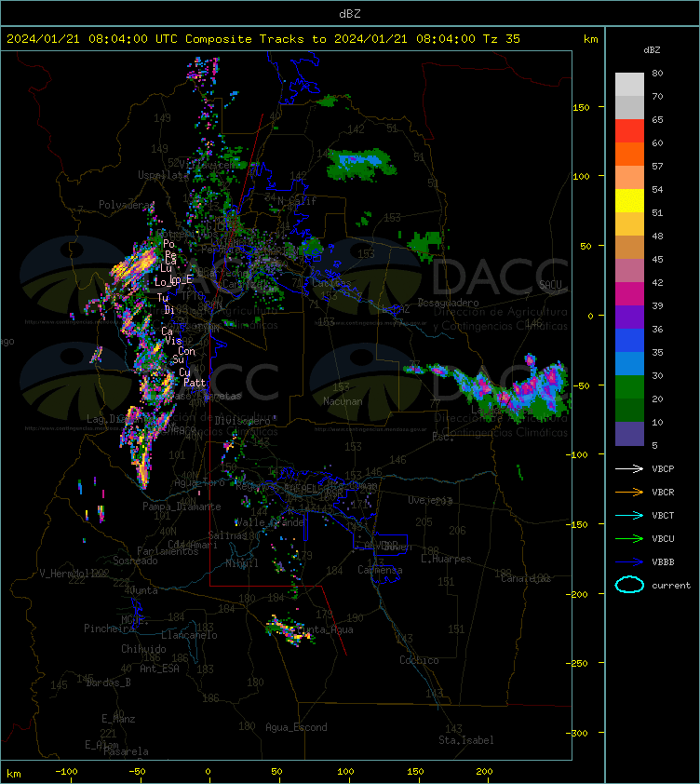The width and height of the screenshot is (700, 784).
Task: Click the '42' value on dBZ scale
Action: [657, 282]
